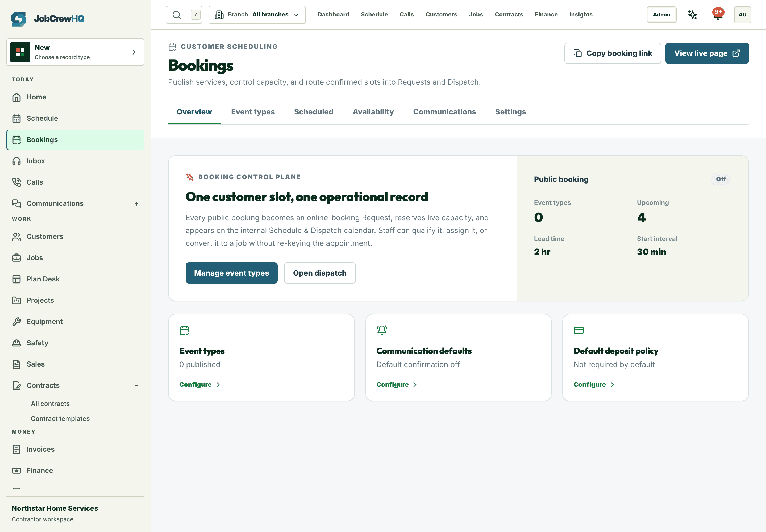Click the Schedule calendar icon in the sidebar
Screen dimensions: 766x532
pyautogui.click(x=16, y=119)
